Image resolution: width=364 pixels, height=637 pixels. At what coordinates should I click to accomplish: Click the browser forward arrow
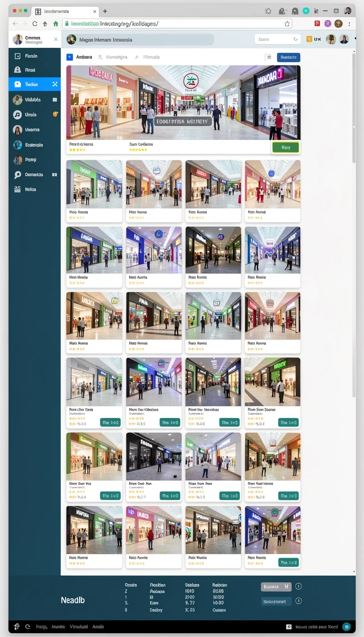click(x=24, y=24)
